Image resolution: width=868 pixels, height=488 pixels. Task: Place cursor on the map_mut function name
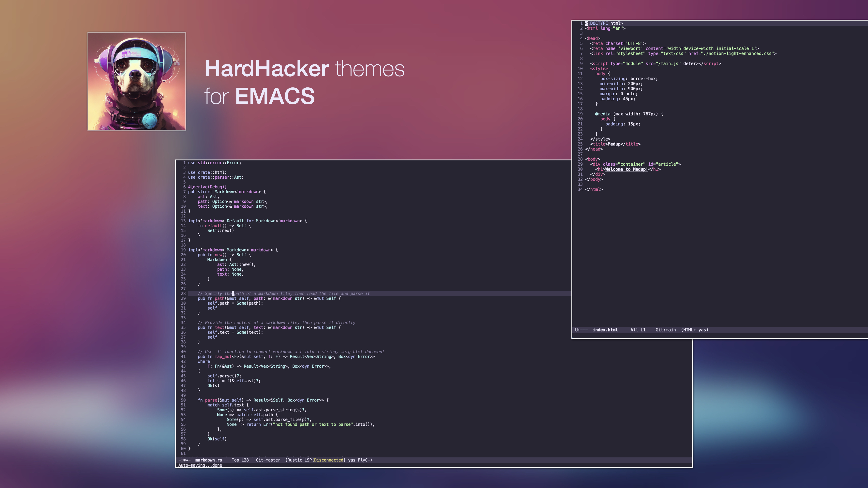(223, 357)
